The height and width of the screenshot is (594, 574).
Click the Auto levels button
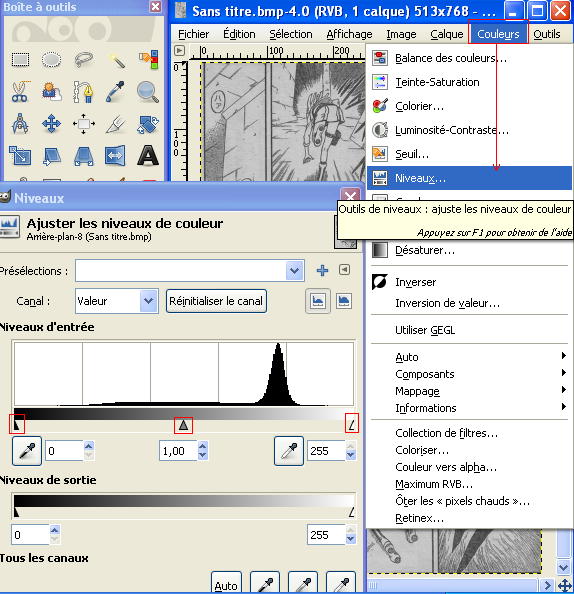click(226, 582)
